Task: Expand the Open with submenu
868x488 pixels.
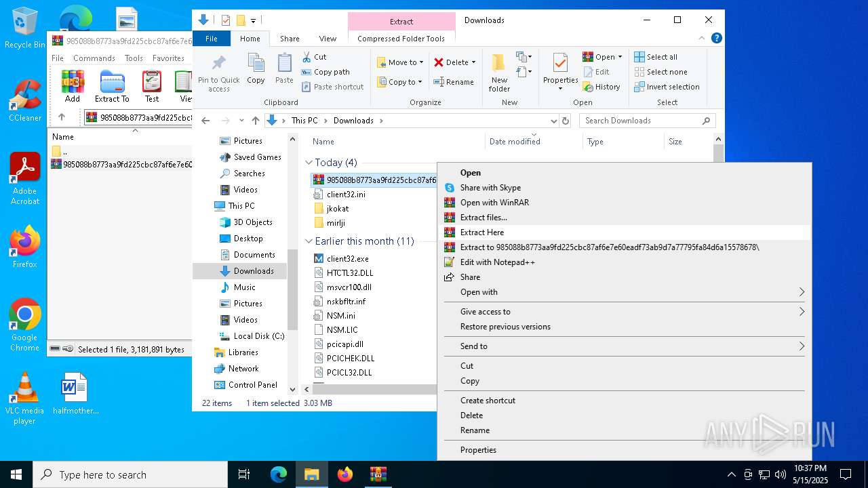Action: pos(624,292)
